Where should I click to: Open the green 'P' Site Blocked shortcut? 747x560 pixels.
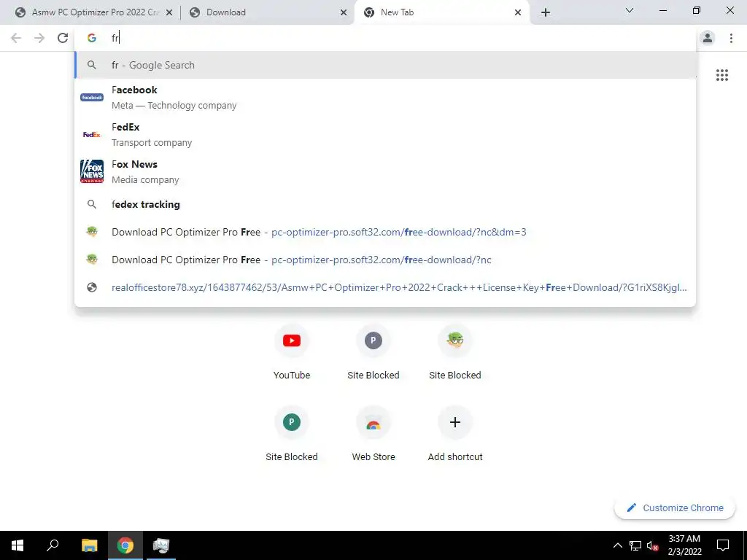(292, 434)
